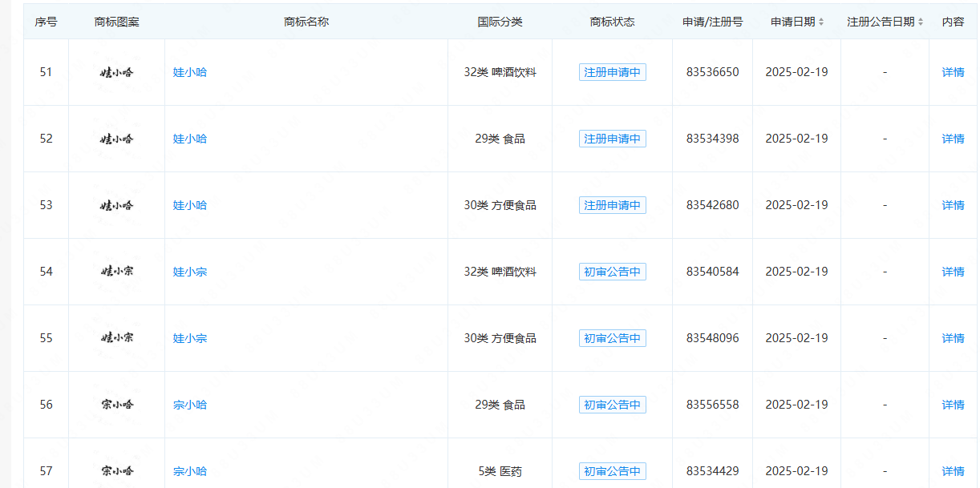This screenshot has height=488, width=980.
Task: Click 注册申请中 status badge for registration 83542680
Action: click(612, 205)
